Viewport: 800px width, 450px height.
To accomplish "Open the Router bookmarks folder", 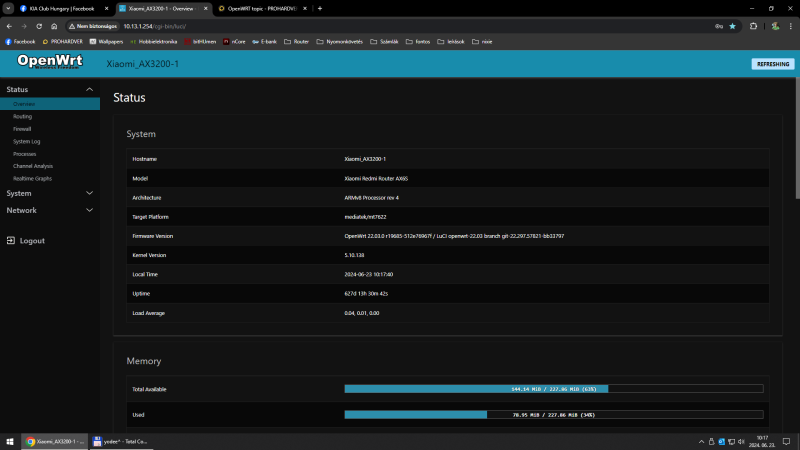I will point(296,42).
